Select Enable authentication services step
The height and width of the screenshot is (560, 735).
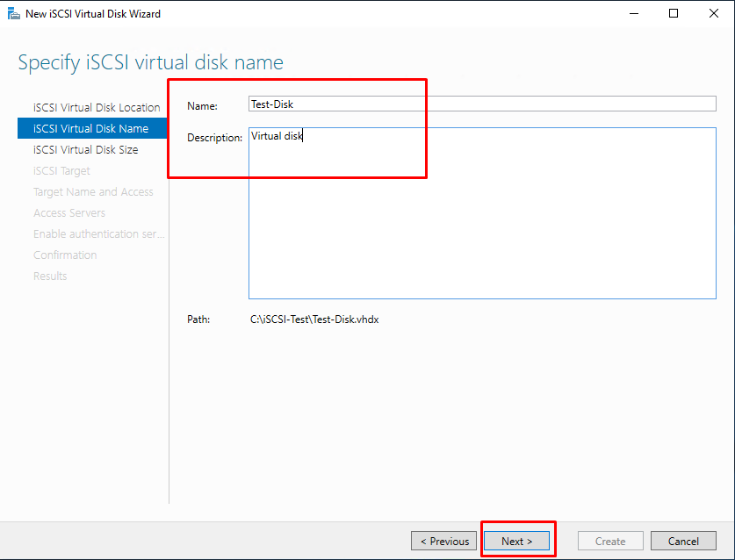pos(99,233)
